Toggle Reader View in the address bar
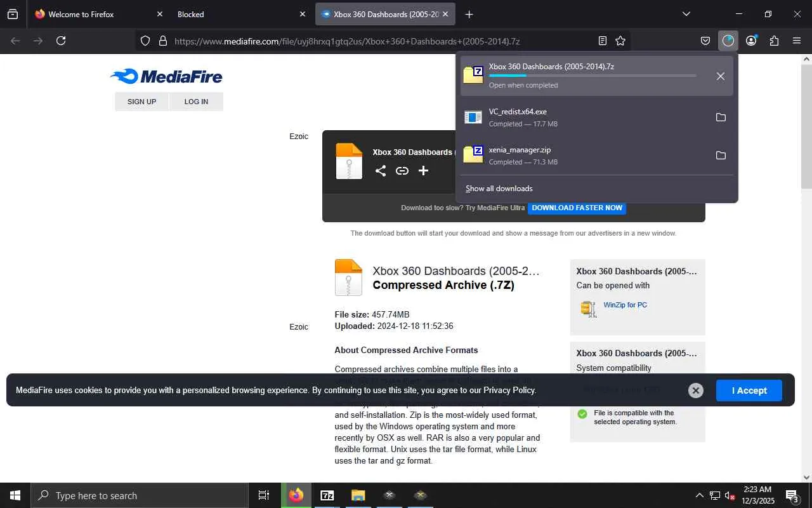 603,41
